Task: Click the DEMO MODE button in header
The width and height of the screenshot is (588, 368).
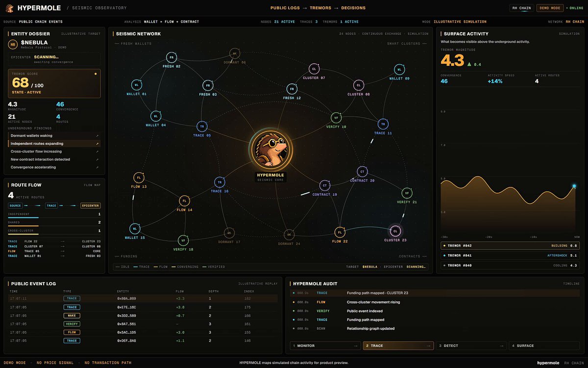Action: [x=550, y=8]
